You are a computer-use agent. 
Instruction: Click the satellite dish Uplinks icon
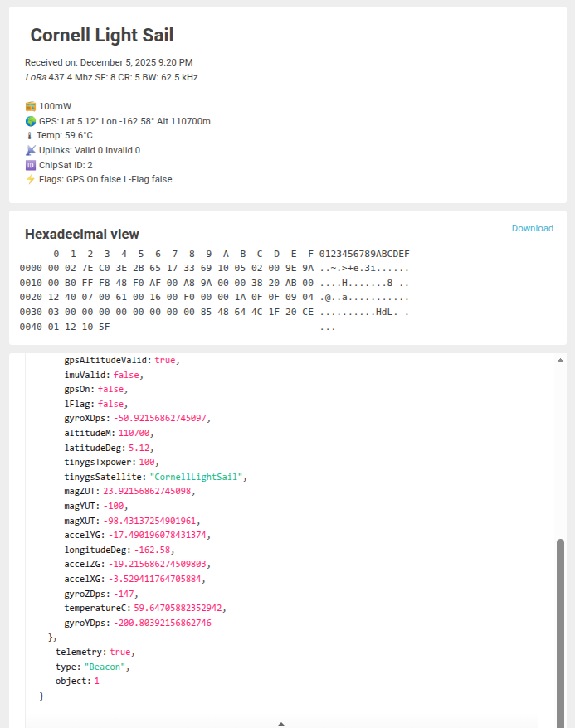tap(31, 150)
